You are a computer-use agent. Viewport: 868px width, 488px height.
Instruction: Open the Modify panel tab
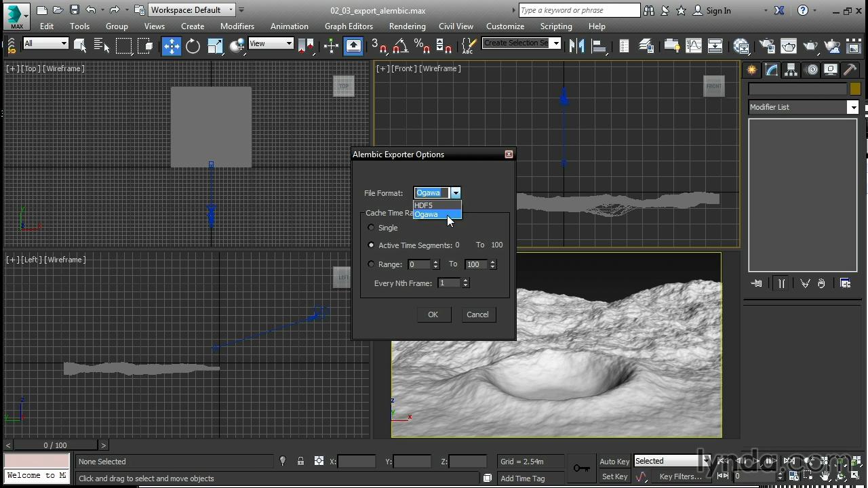click(771, 70)
